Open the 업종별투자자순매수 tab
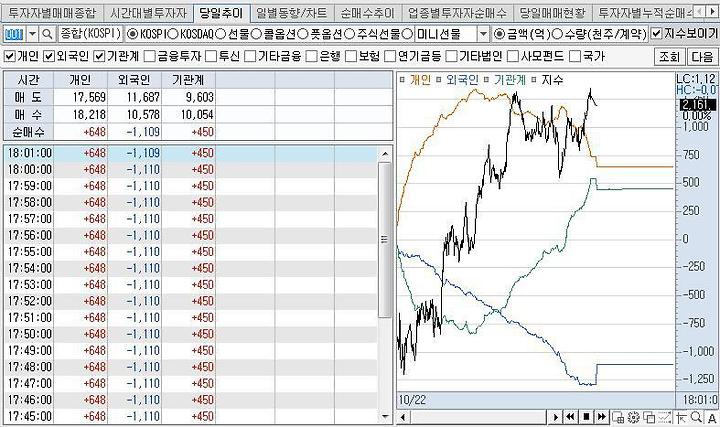The image size is (720, 427). [457, 12]
